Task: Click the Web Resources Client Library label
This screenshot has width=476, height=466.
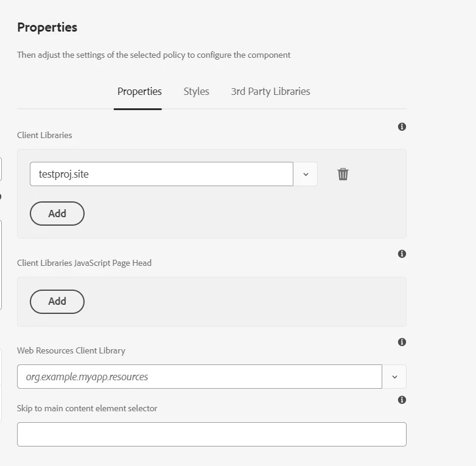Action: pyautogui.click(x=71, y=350)
